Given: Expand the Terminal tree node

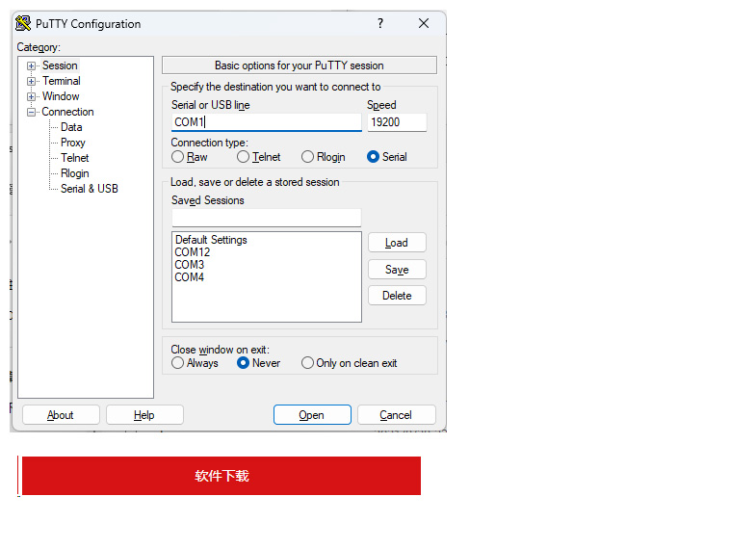Looking at the screenshot, I should pyautogui.click(x=31, y=82).
